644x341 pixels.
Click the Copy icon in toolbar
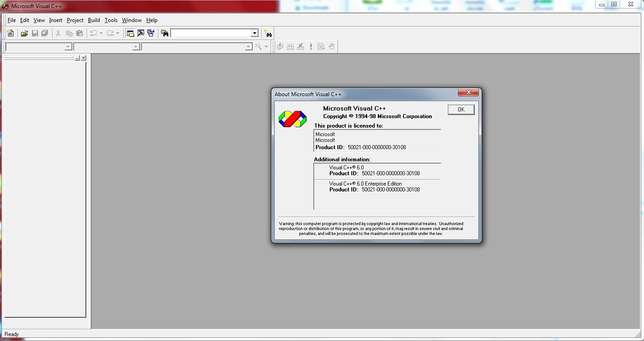click(69, 33)
